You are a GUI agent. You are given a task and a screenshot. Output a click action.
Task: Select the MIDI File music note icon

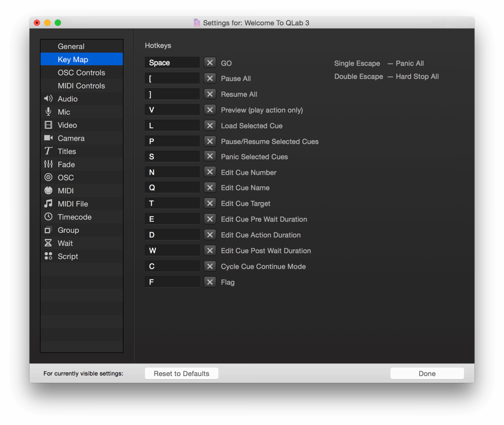48,204
